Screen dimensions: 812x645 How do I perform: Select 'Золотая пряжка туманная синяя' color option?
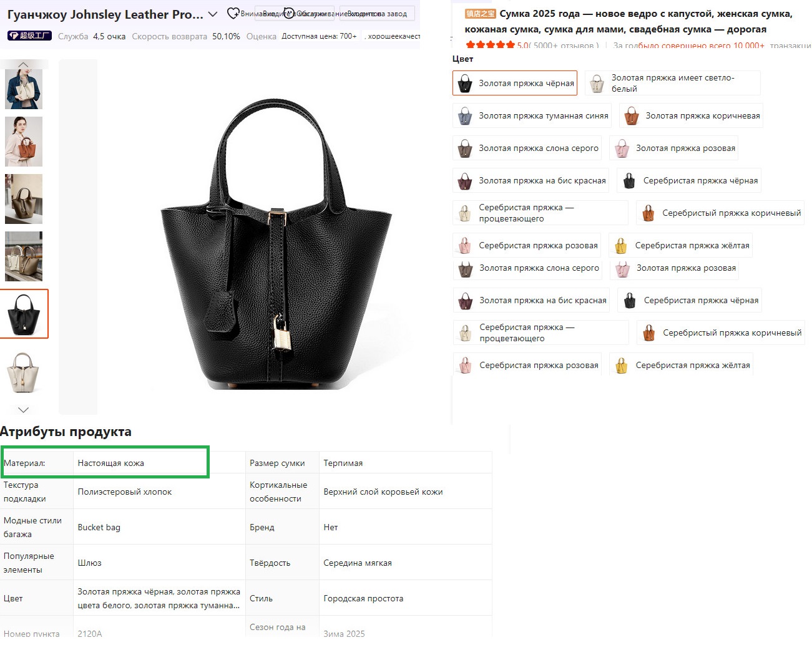coord(532,115)
